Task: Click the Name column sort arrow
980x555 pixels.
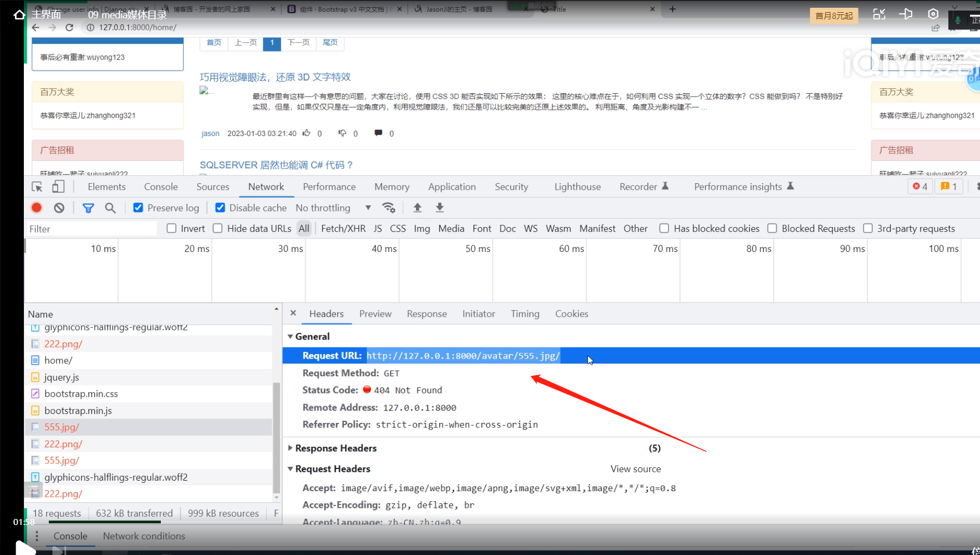Action: [276, 309]
